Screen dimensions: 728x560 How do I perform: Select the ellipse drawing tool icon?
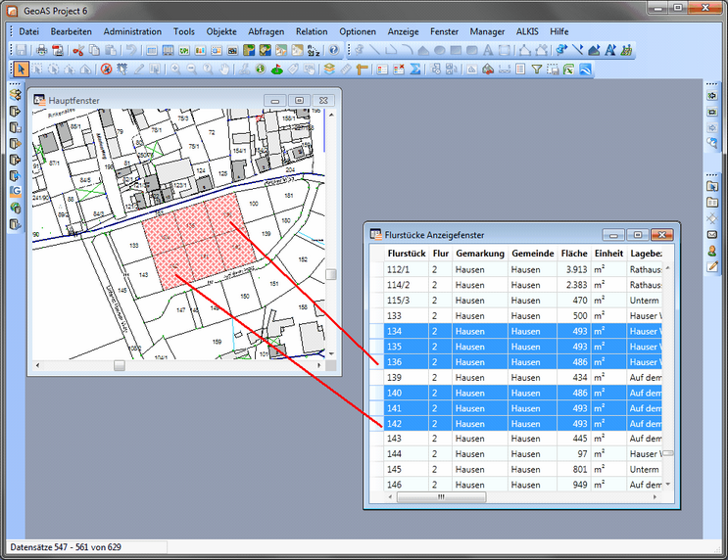point(440,50)
